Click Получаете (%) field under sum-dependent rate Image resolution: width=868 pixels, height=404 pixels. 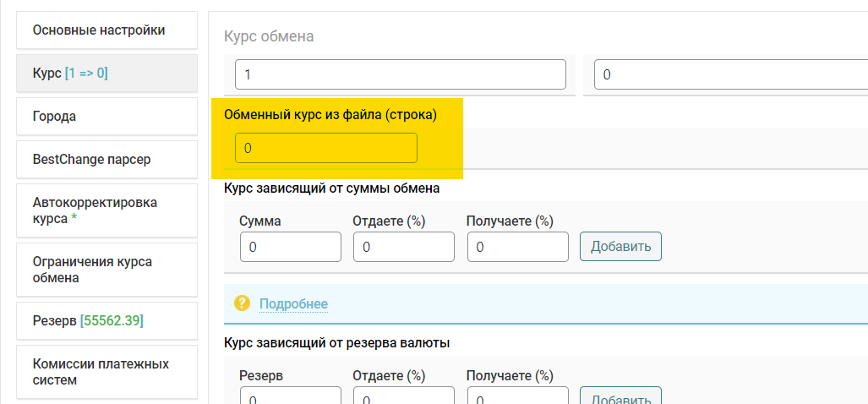pyautogui.click(x=518, y=247)
